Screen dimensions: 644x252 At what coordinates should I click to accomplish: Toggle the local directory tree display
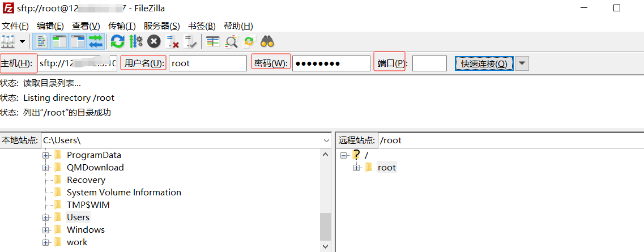point(59,41)
